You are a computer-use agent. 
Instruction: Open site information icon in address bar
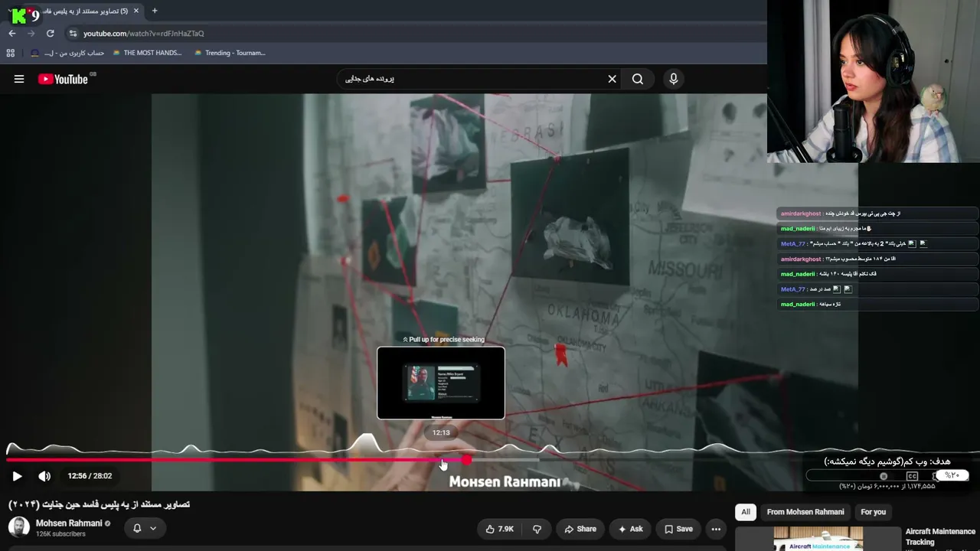[73, 34]
